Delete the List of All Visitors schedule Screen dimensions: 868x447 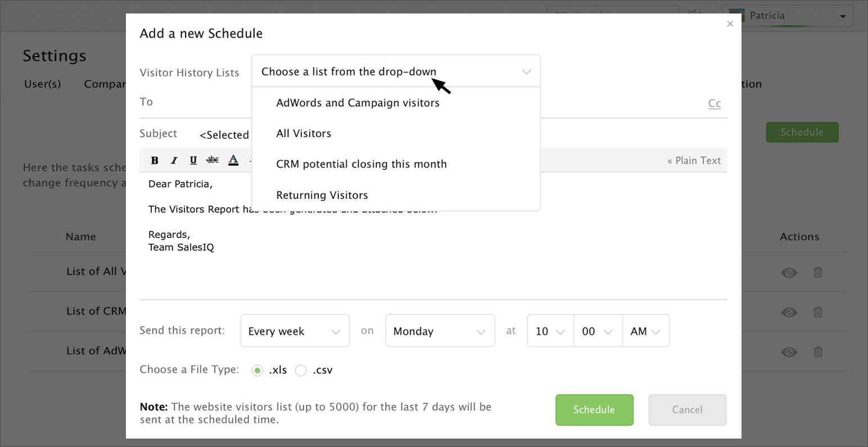(x=818, y=272)
